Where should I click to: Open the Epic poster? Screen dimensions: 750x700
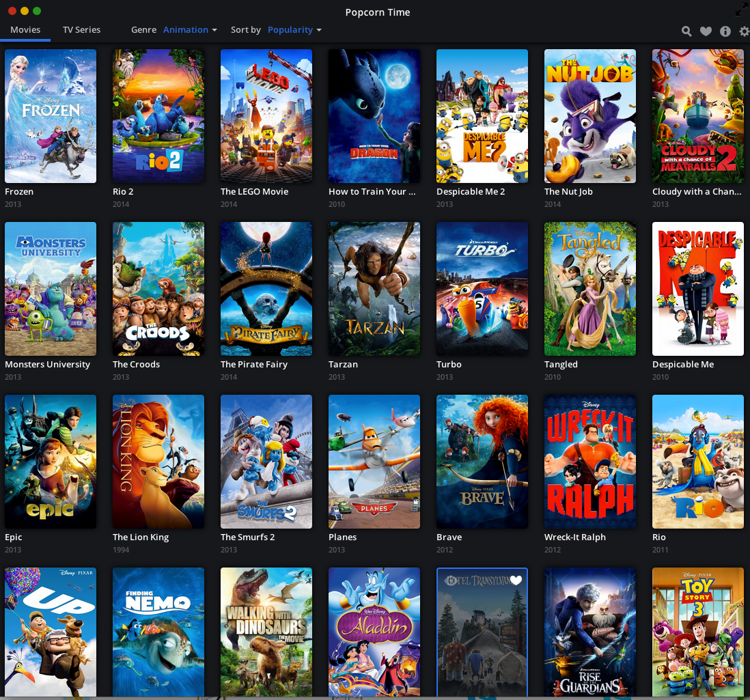(x=51, y=462)
